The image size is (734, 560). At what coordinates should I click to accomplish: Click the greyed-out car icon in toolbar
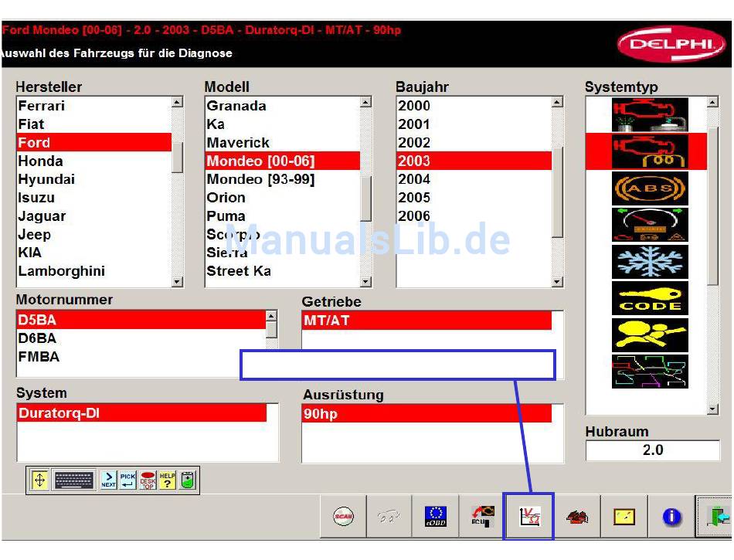[389, 517]
